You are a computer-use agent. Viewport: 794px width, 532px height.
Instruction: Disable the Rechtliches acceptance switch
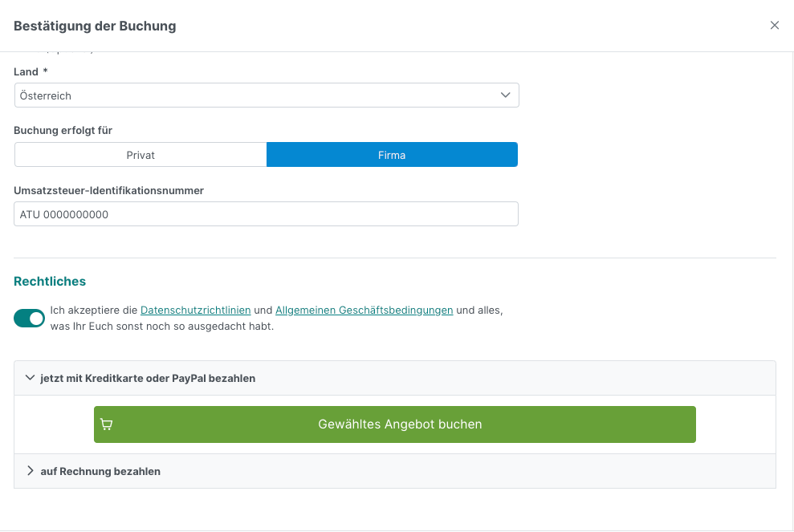coord(29,318)
